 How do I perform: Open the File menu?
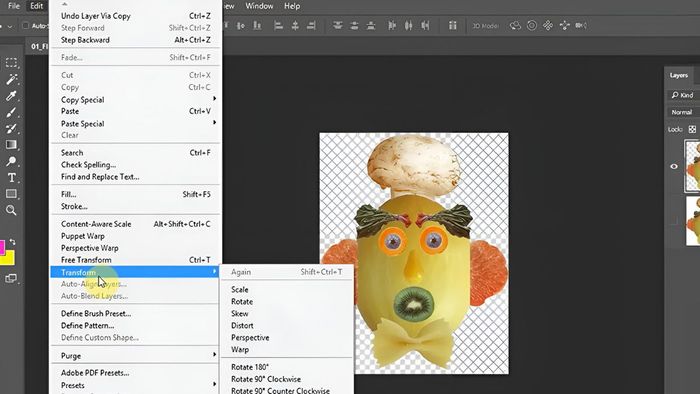[x=14, y=6]
